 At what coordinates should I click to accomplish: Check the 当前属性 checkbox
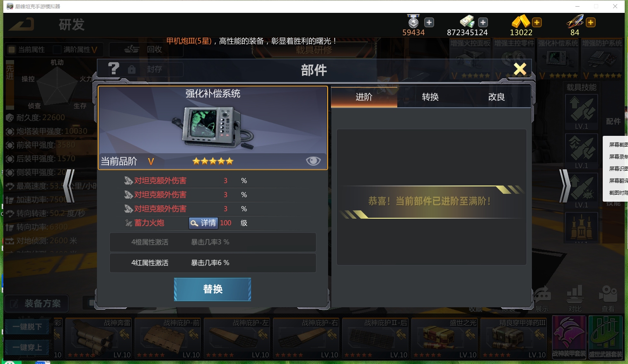point(12,50)
